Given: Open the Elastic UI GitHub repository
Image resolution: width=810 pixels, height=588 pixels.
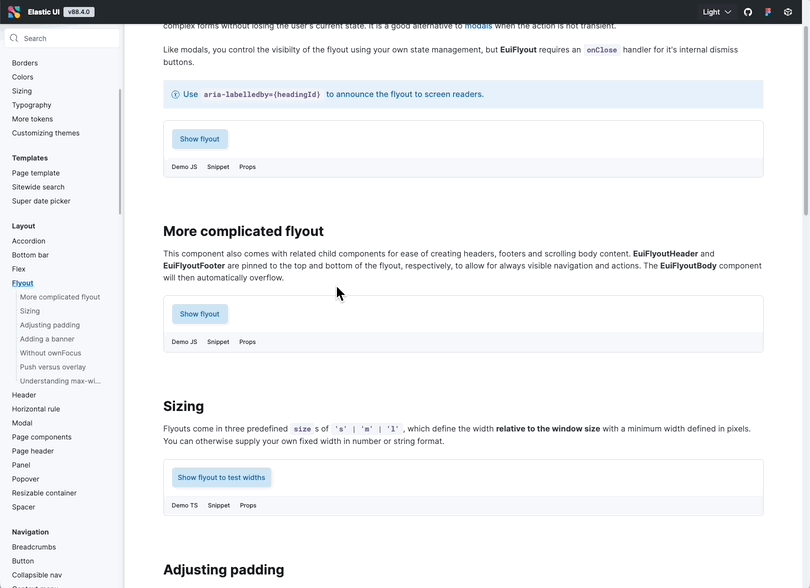Looking at the screenshot, I should coord(748,12).
